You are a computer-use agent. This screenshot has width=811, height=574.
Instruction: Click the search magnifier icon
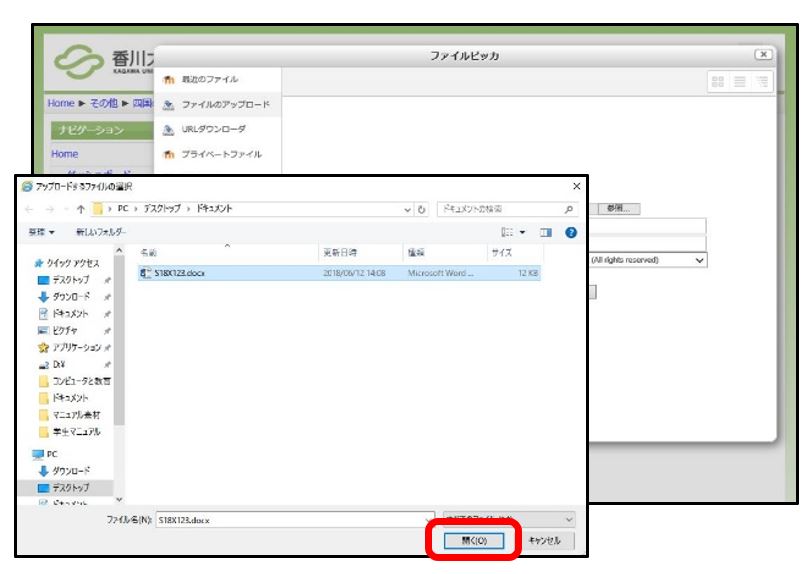(568, 207)
